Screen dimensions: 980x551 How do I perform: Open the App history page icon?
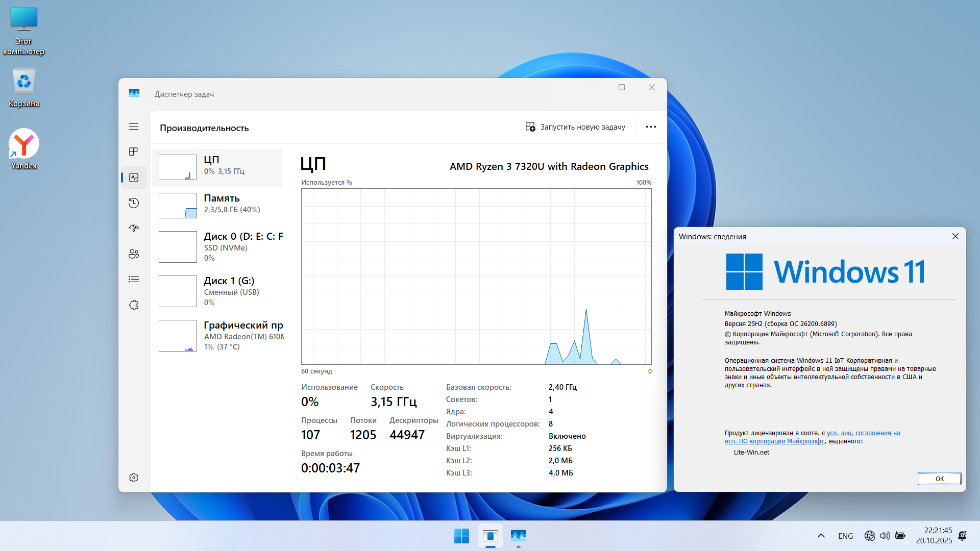pyautogui.click(x=134, y=203)
